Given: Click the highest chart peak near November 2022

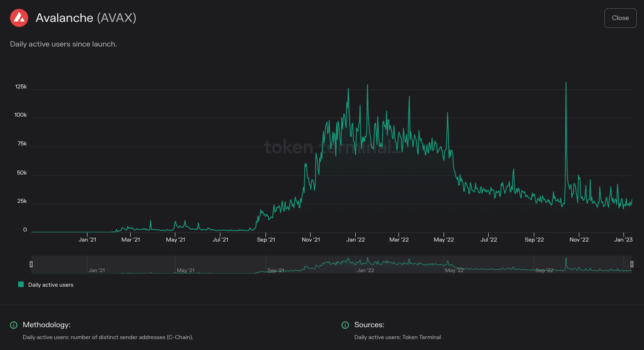Looking at the screenshot, I should tap(566, 83).
